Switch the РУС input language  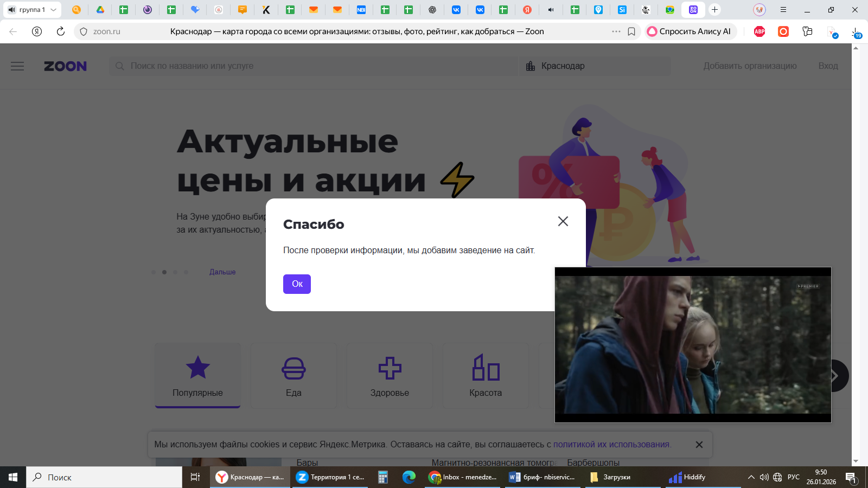[794, 477]
